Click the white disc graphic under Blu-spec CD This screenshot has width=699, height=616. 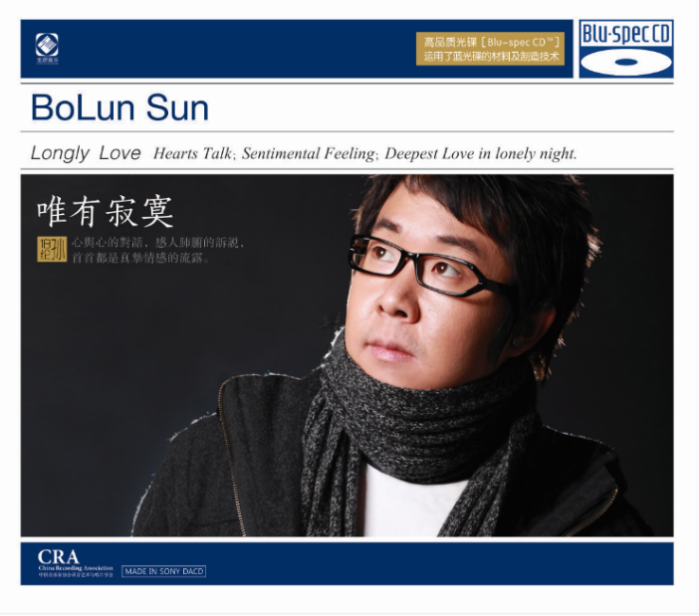(626, 63)
